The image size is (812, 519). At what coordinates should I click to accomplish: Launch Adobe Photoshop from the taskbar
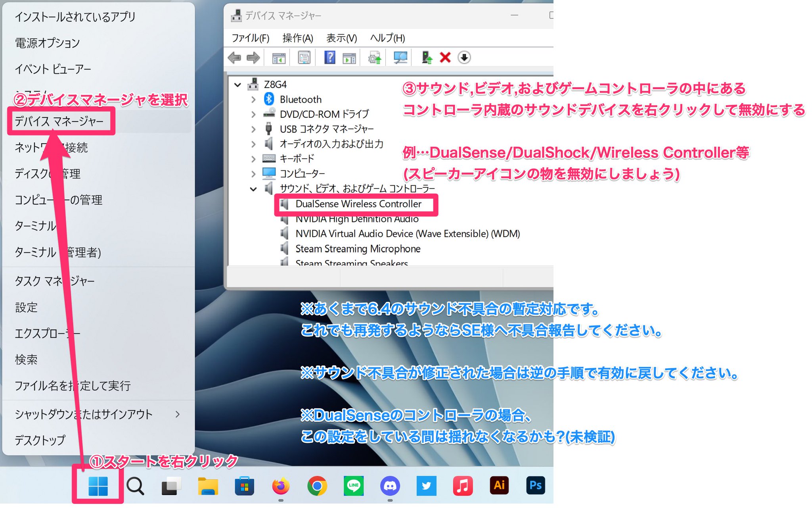[x=536, y=485]
